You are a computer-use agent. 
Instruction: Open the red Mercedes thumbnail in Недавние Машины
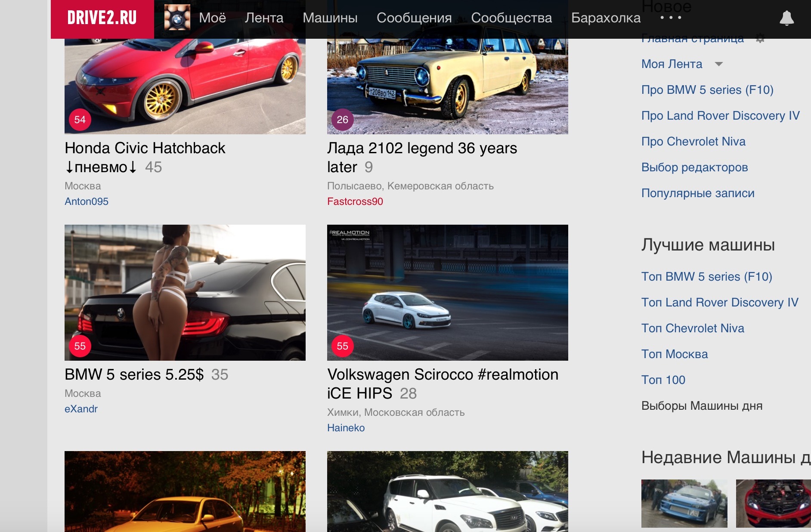tap(774, 504)
